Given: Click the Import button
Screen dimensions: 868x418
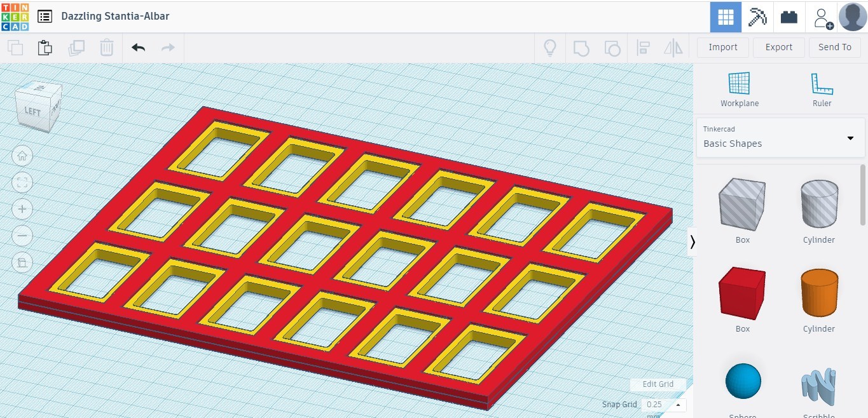Looking at the screenshot, I should pos(723,48).
